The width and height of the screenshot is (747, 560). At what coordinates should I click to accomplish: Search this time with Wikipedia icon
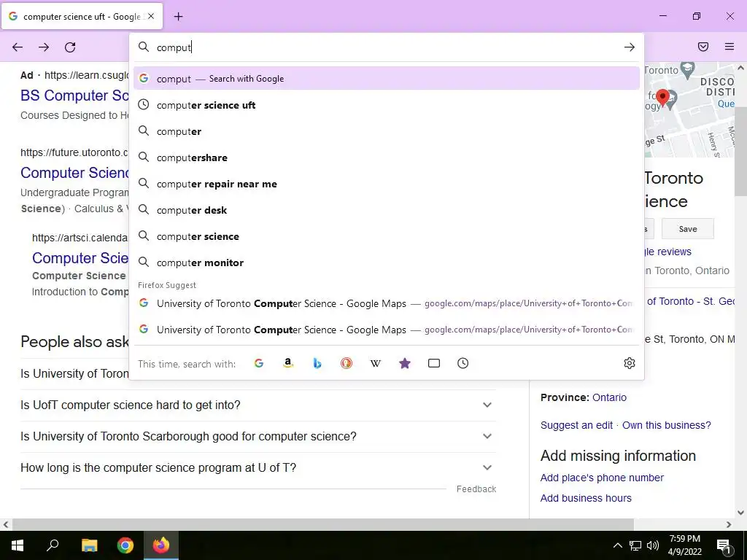(x=376, y=363)
